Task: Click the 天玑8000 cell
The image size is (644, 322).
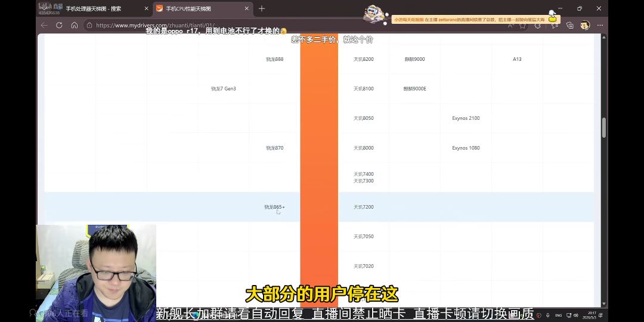Action: coord(364,148)
